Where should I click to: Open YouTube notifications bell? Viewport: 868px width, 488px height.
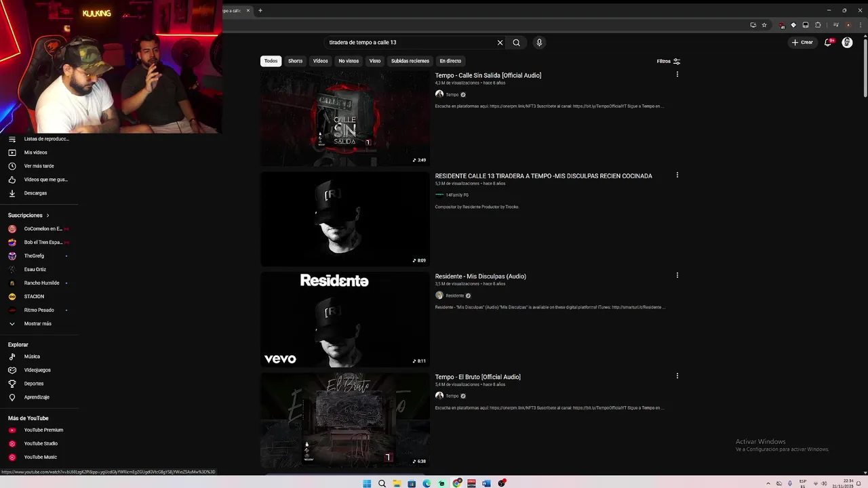pyautogui.click(x=828, y=42)
